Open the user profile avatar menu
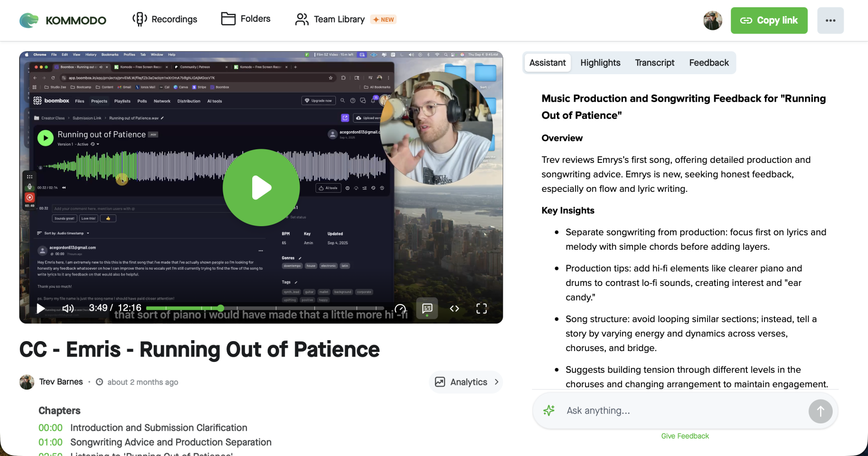868x456 pixels. pos(712,20)
